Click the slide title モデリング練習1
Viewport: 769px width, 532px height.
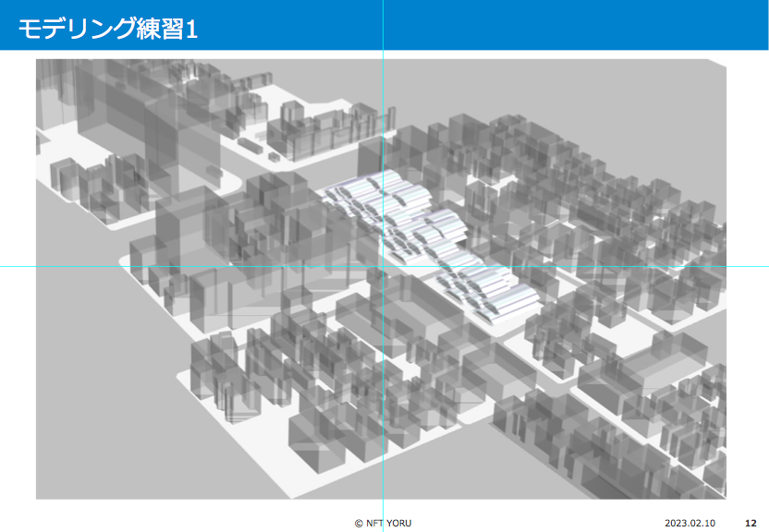click(108, 29)
